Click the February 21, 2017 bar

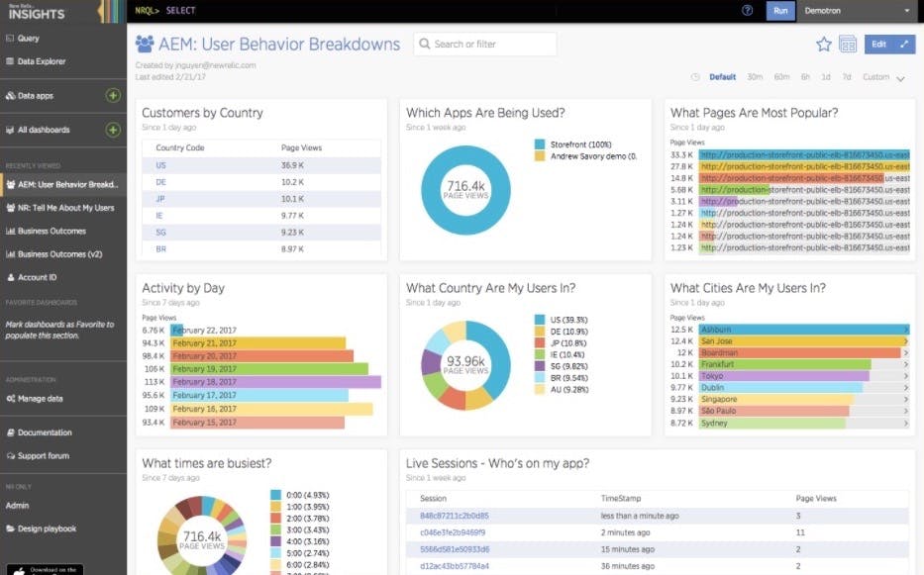tap(258, 342)
